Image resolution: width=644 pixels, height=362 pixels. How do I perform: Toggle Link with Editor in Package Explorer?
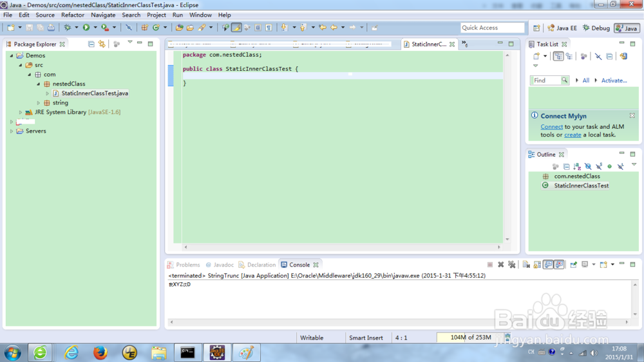click(102, 44)
